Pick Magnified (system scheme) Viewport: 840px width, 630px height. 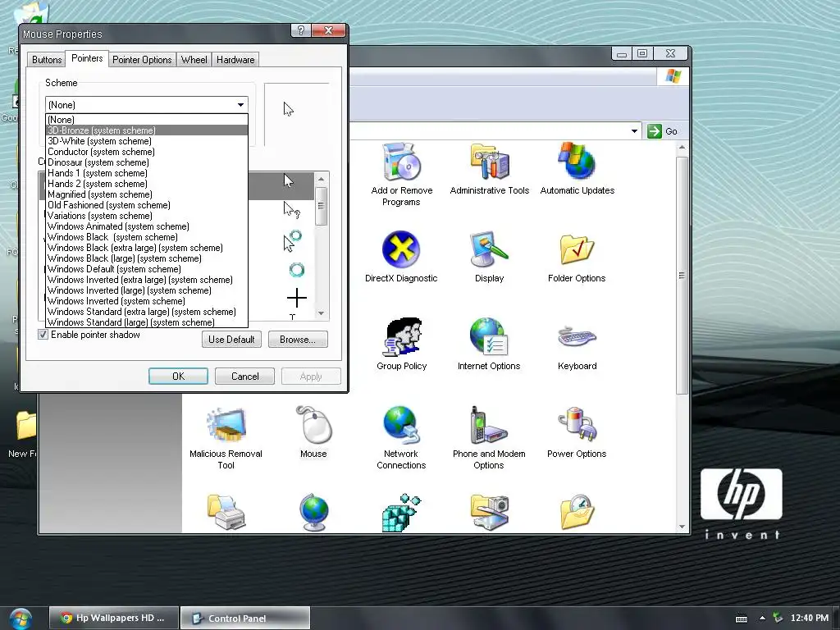tap(147, 194)
